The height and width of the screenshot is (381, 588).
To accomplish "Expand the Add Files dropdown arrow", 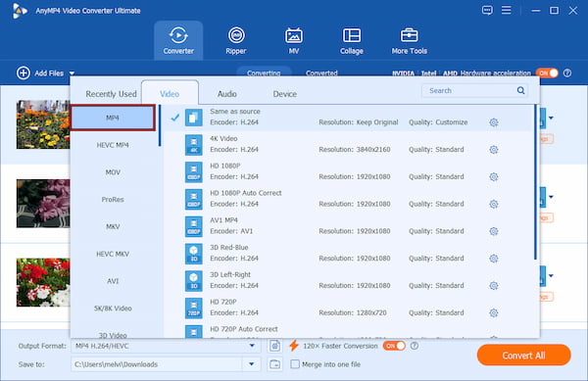I will [x=72, y=73].
